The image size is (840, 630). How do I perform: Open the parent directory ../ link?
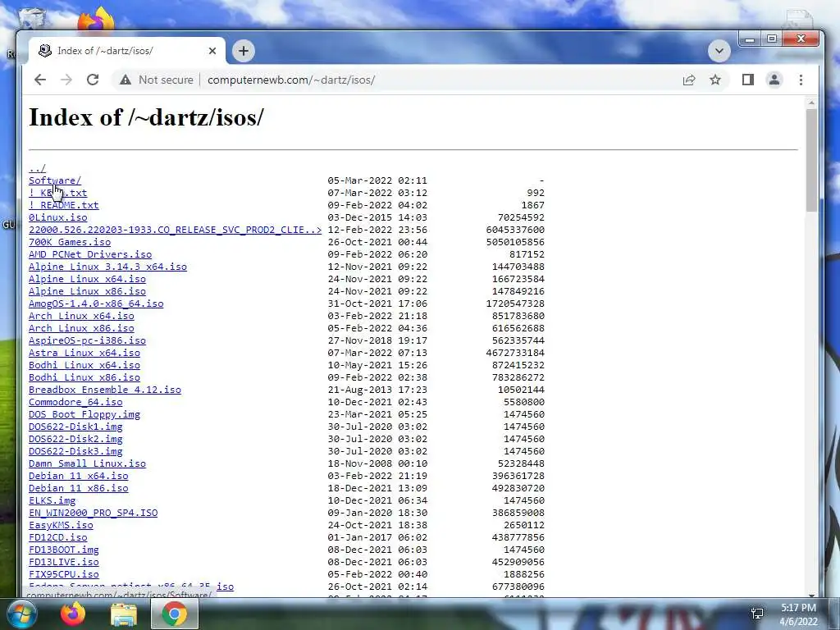click(x=37, y=168)
